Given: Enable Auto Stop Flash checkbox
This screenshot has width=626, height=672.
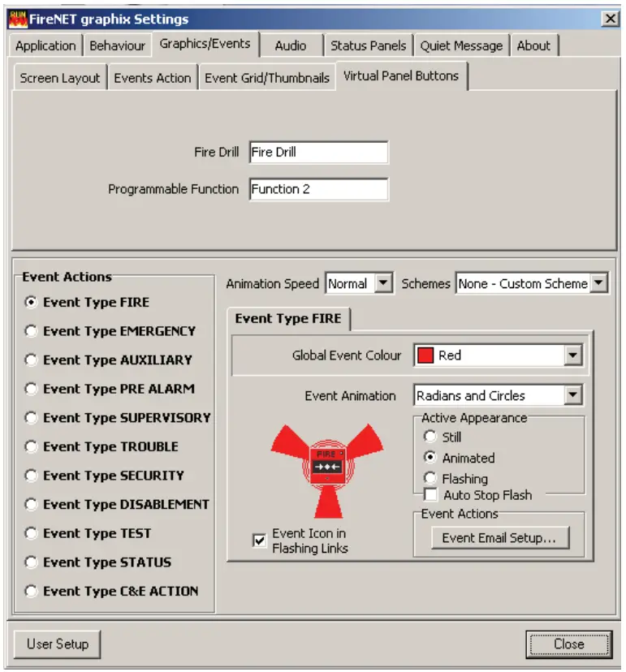Looking at the screenshot, I should coord(430,494).
